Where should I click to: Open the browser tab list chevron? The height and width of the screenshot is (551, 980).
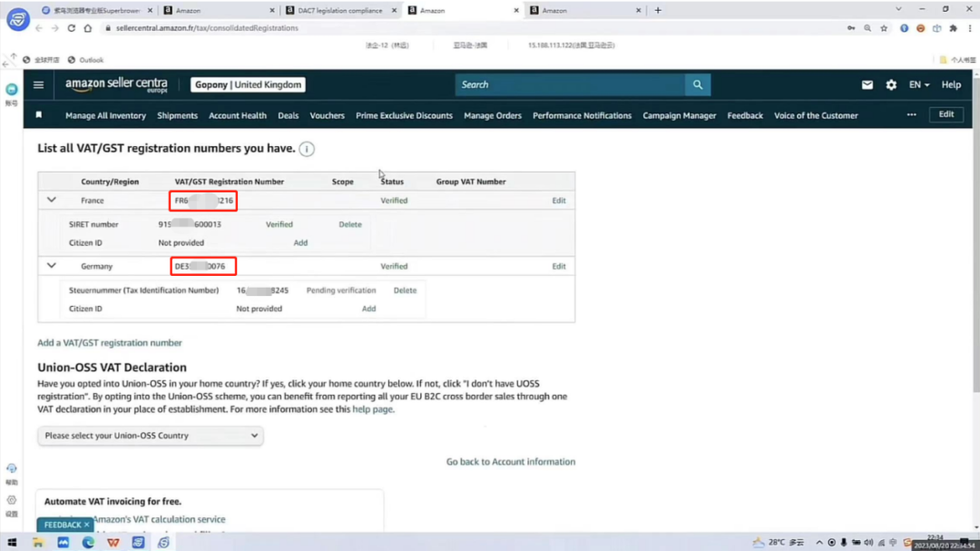point(898,9)
